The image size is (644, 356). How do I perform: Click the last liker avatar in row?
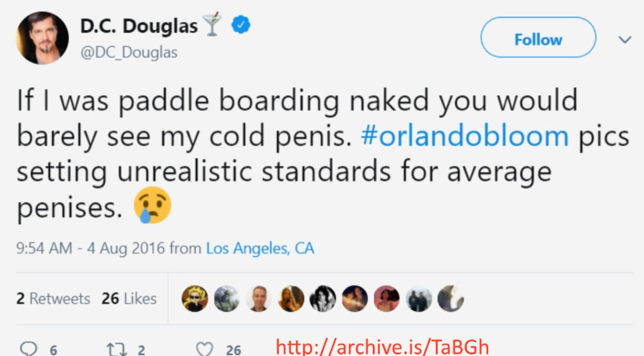coord(450,298)
